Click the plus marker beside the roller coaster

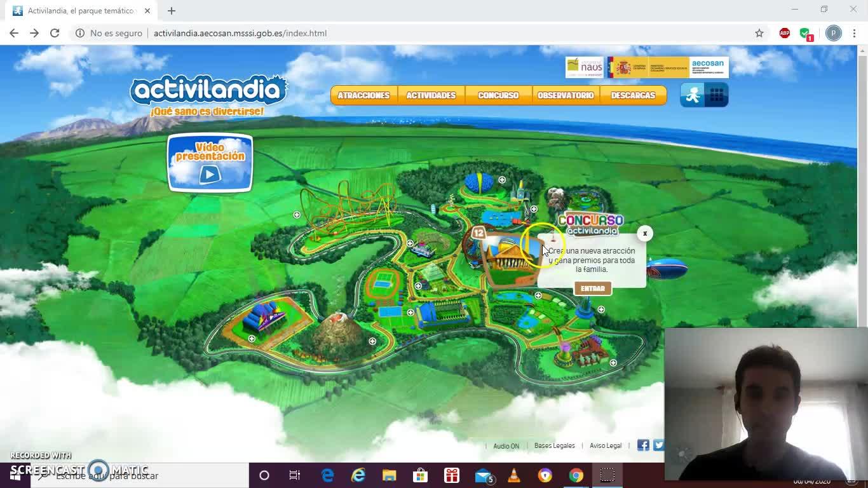[x=297, y=215]
